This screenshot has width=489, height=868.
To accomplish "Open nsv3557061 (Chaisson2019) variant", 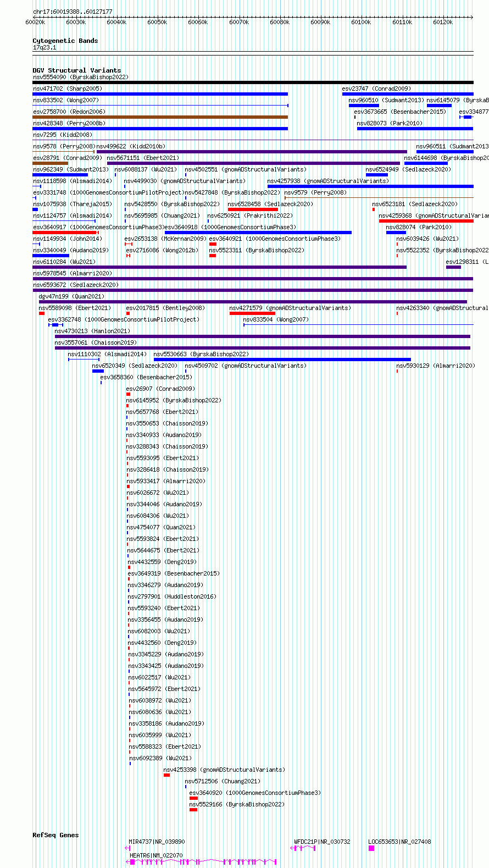I will click(96, 342).
